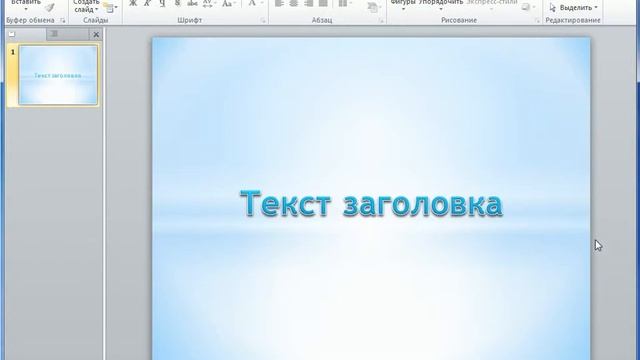Open the shape effects dropdown icon
This screenshot has width=640, height=360.
point(528,7)
